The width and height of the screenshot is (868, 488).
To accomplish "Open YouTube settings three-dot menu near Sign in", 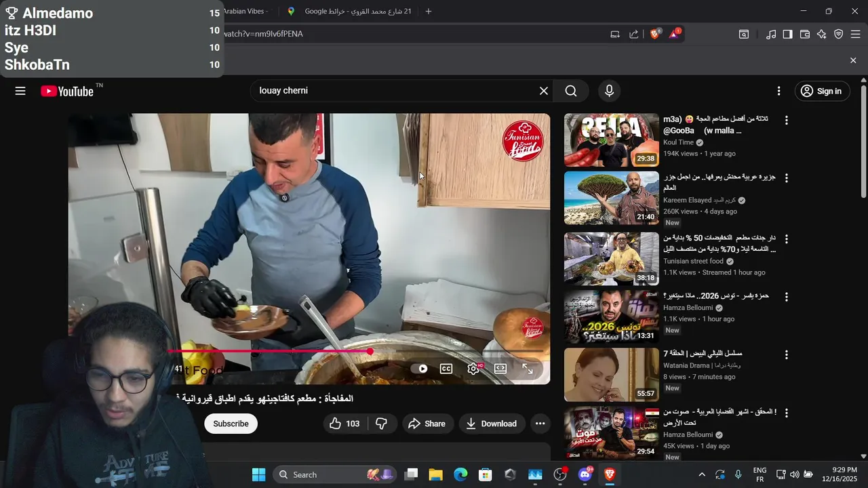I will point(779,91).
